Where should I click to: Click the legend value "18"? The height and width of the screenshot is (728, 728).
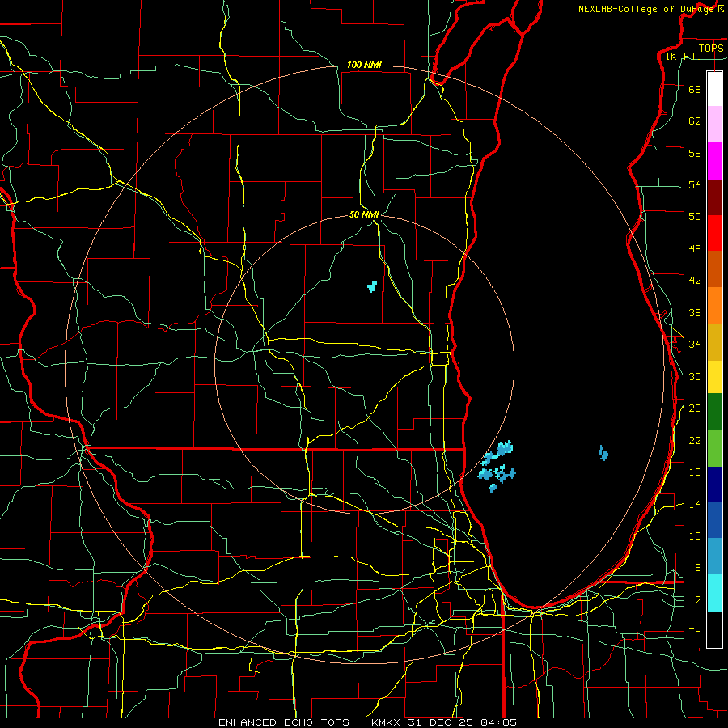[x=695, y=472]
